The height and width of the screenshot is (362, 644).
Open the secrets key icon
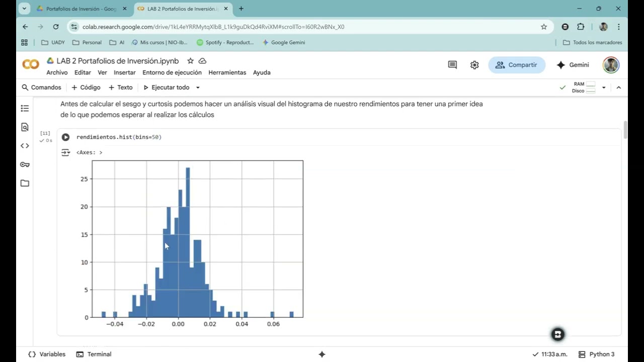[x=25, y=164]
